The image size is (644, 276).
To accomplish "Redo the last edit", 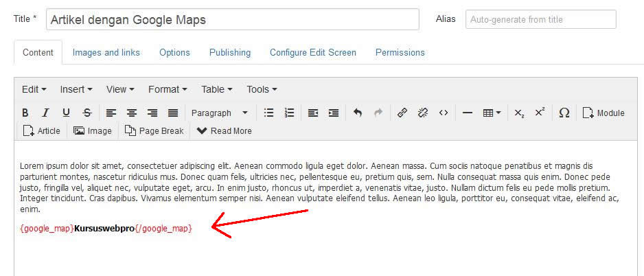I will [x=378, y=113].
